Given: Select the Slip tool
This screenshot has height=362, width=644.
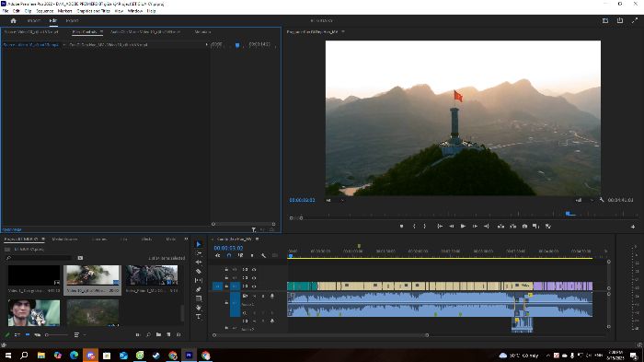Looking at the screenshot, I should coord(199,280).
